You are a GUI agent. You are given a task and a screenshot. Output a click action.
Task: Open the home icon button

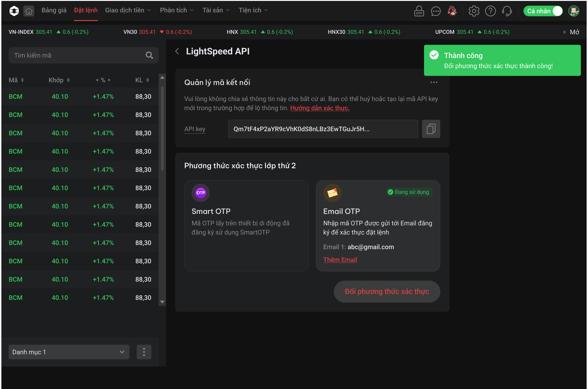[29, 11]
